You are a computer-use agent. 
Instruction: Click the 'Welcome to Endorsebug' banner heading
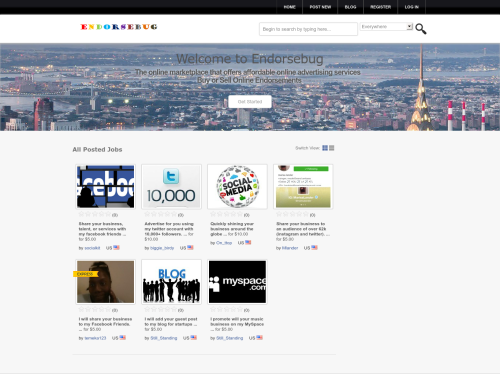click(250, 59)
